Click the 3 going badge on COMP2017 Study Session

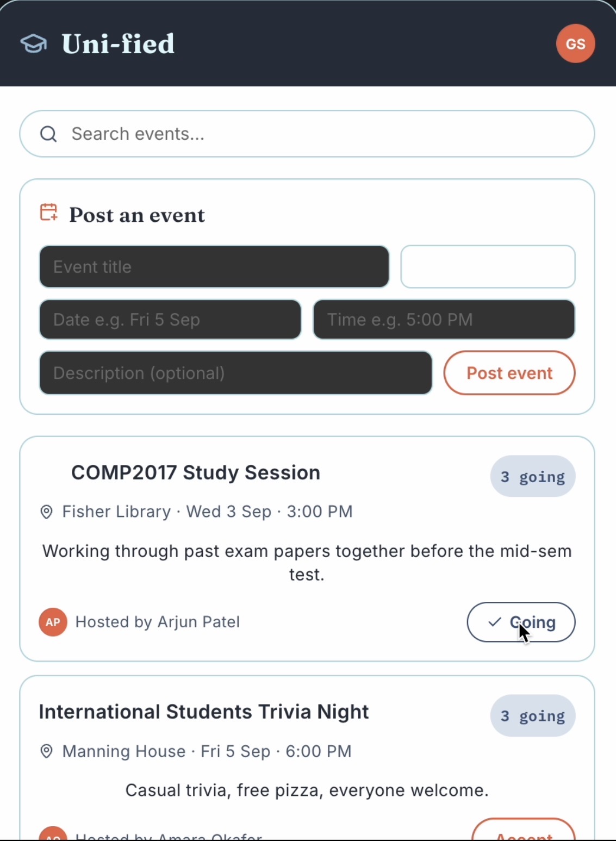pos(533,476)
